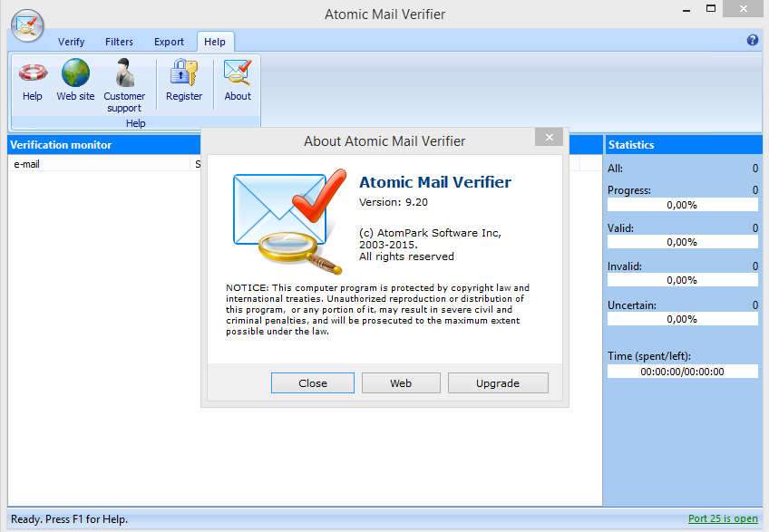Open the Help lifebuoy icon

(x=33, y=80)
